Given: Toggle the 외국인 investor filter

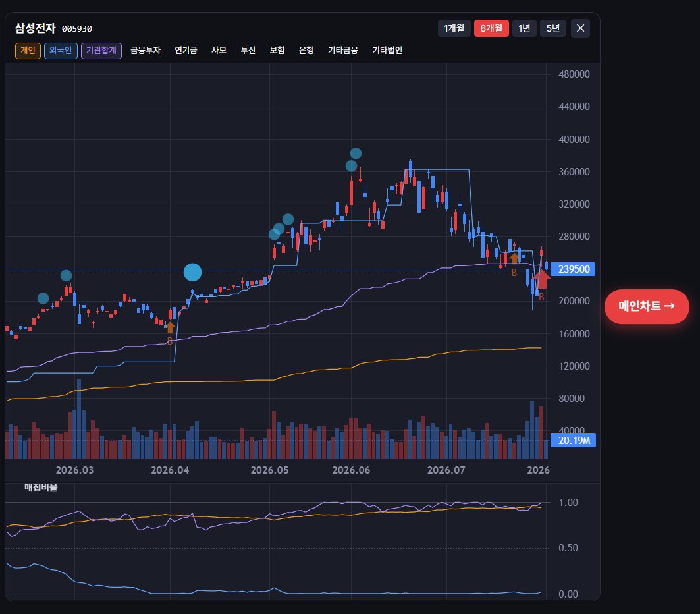Looking at the screenshot, I should pos(61,51).
